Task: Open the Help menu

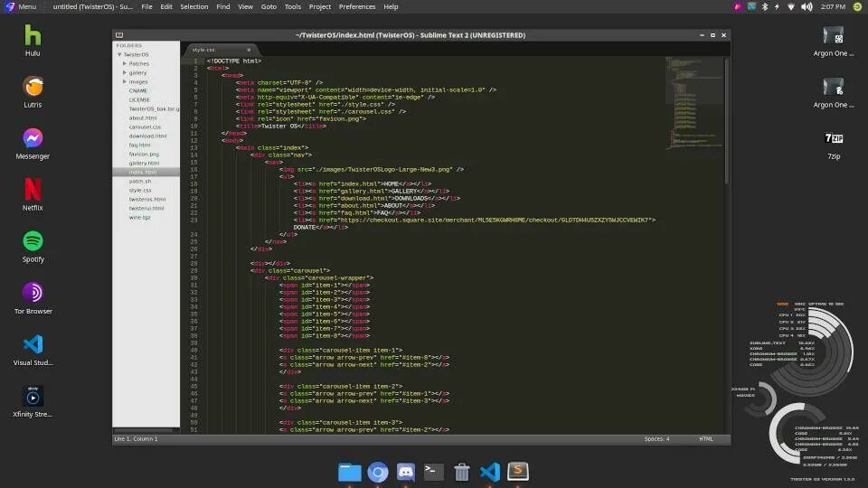Action: [391, 6]
